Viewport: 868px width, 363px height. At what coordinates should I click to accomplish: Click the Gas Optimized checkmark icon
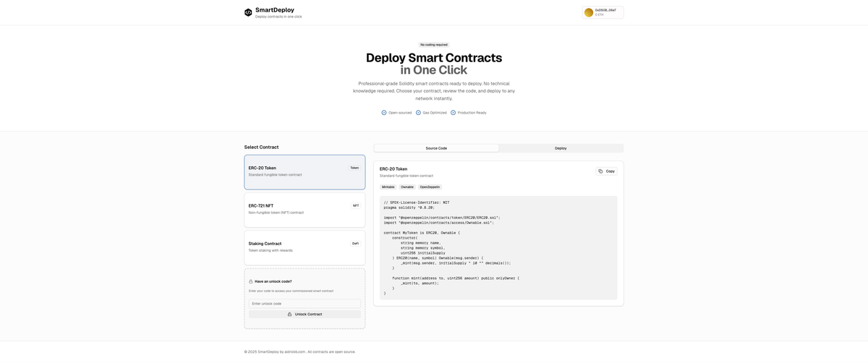coord(418,113)
